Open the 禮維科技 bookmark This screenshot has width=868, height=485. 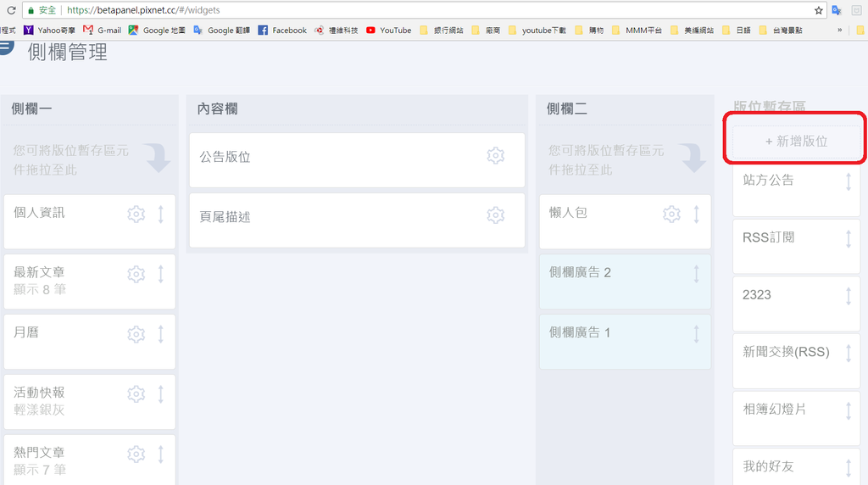(336, 30)
